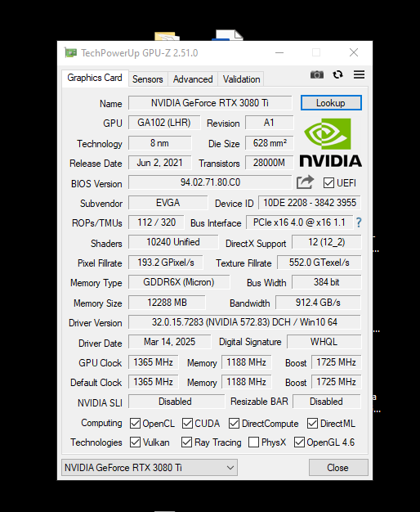Viewport: 420px width, 512px height.
Task: Switch to the Sensors tab
Action: pyautogui.click(x=148, y=79)
